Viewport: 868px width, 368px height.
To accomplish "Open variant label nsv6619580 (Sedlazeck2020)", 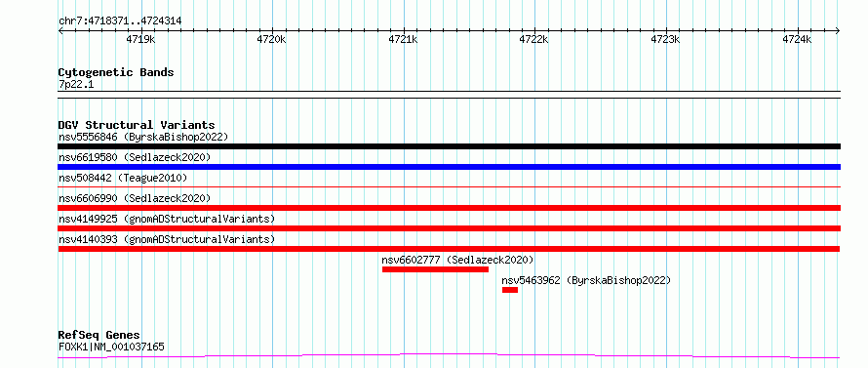I will (135, 157).
